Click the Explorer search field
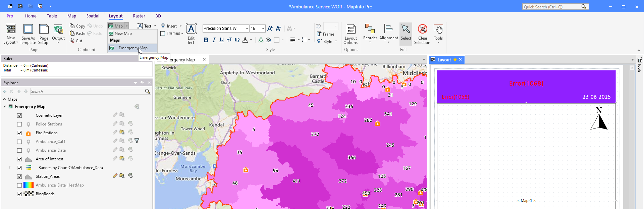The width and height of the screenshot is (644, 209). click(87, 92)
